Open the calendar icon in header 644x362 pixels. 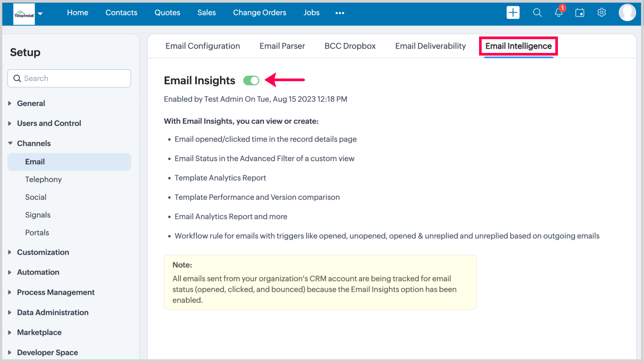tap(579, 13)
